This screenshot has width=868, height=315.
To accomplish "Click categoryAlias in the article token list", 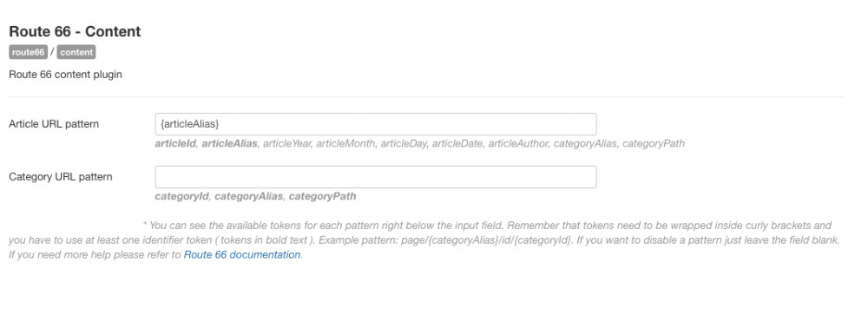I will point(585,143).
